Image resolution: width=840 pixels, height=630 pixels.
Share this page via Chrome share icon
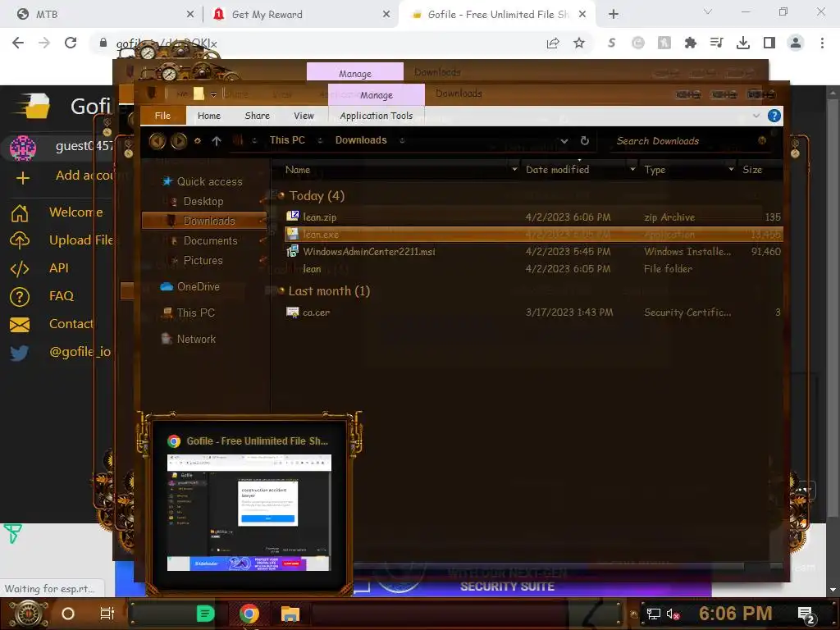coord(553,43)
